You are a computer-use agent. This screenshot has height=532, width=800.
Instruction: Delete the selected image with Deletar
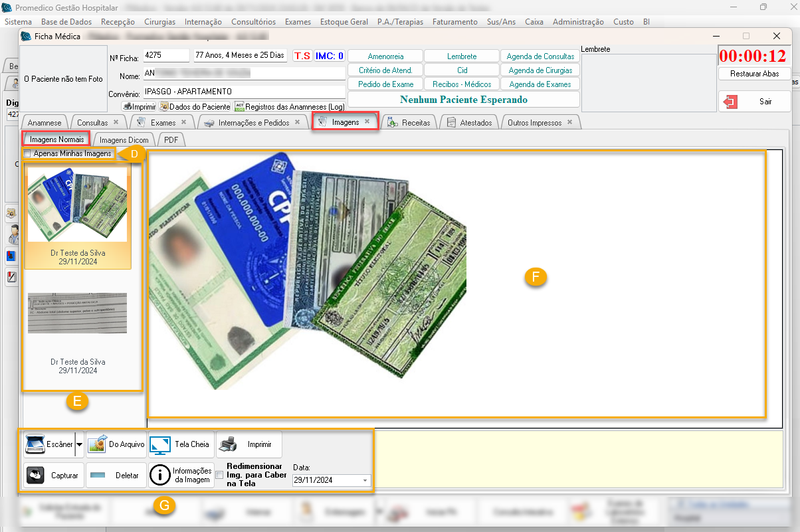116,476
